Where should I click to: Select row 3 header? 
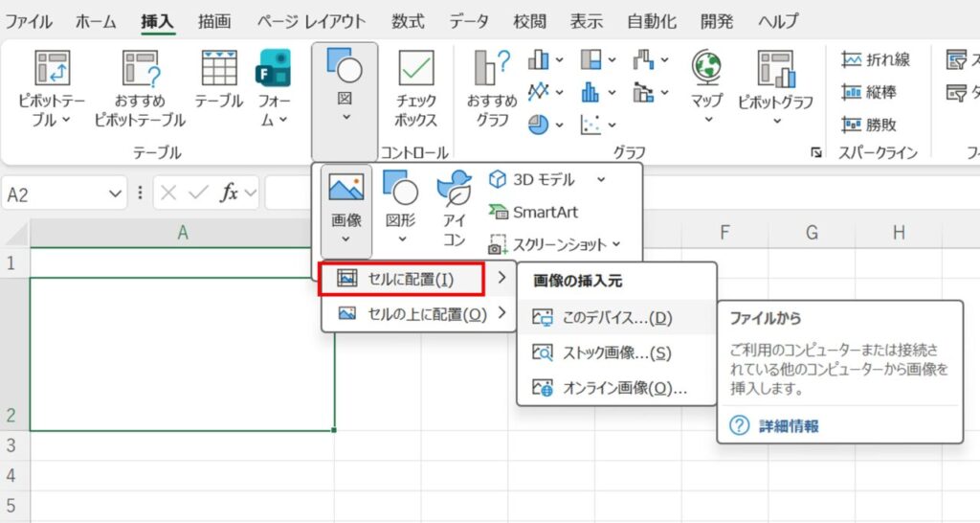click(11, 445)
